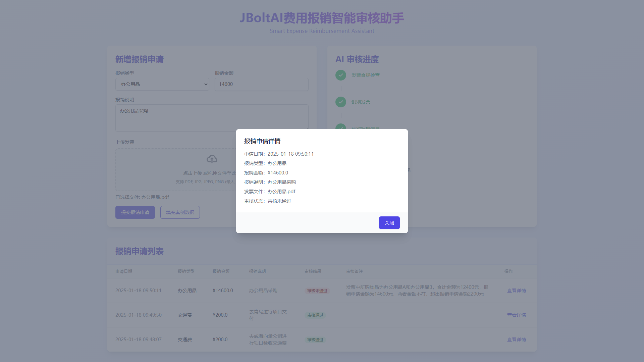Click the 申请日期 column header
Viewport: 644px width, 362px height.
[x=124, y=271]
